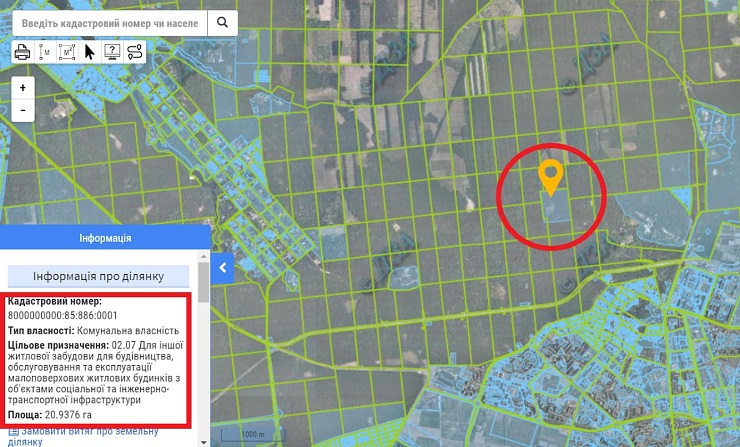Click the highlighted parcel under the pin
The image size is (740, 447).
pos(554,204)
